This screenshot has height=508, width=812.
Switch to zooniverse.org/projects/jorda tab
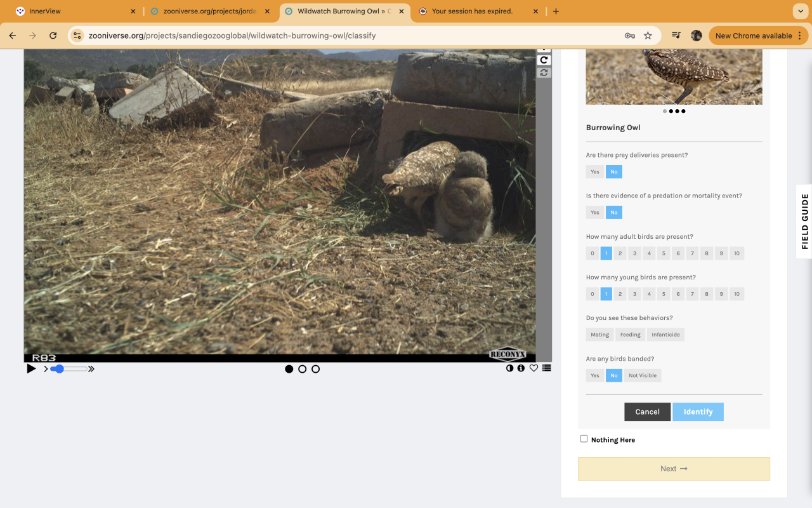[209, 11]
